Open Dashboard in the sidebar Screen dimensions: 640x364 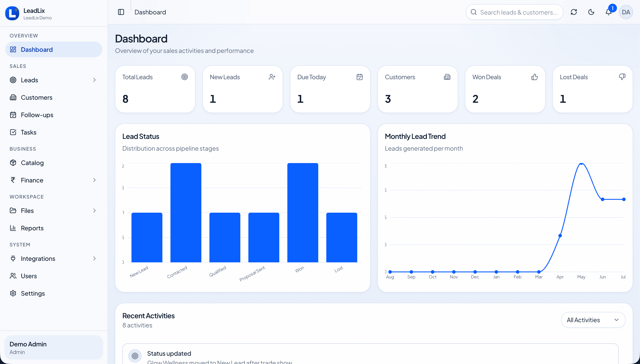pos(54,49)
